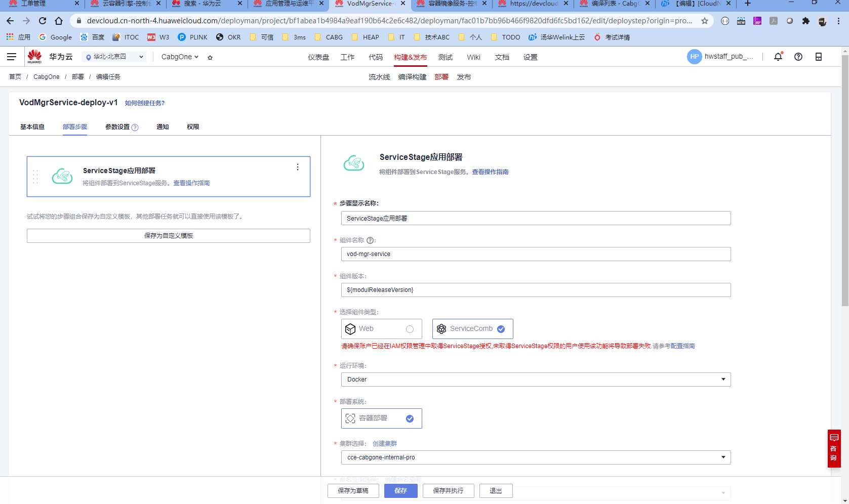Switch to the 通知 tab
The image size is (849, 504).
click(x=163, y=127)
